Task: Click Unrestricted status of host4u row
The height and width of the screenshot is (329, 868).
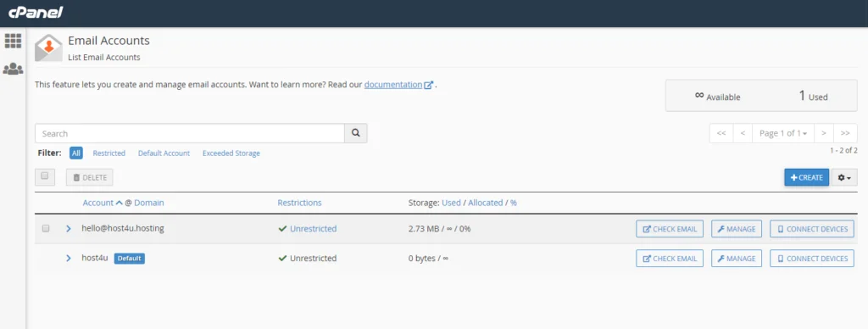Action: tap(313, 258)
